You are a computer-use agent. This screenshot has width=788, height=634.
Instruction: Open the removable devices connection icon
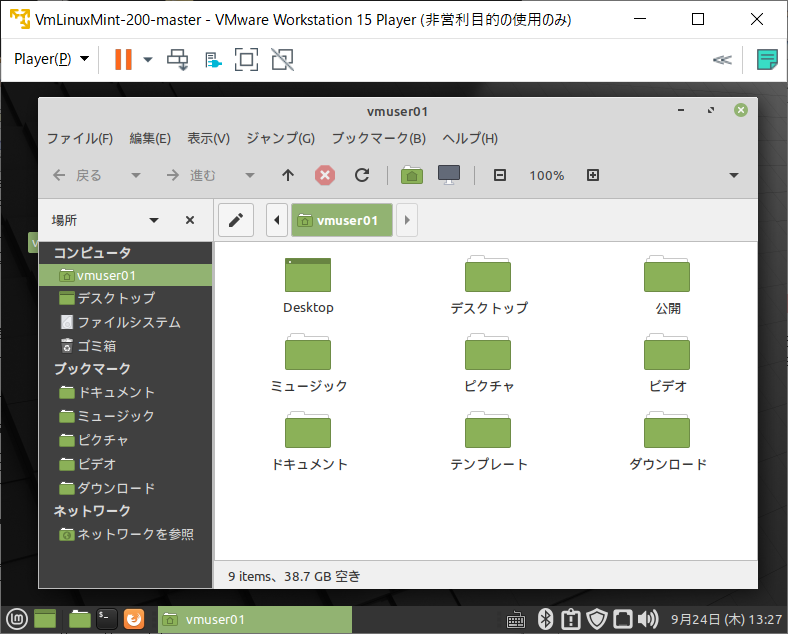213,60
